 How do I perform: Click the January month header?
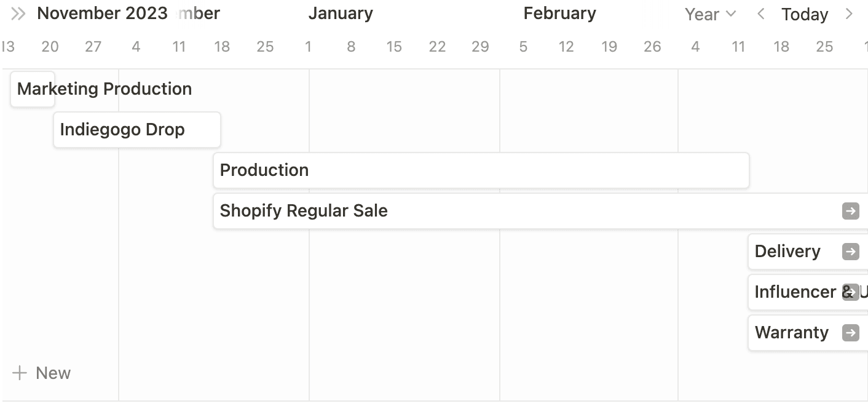(x=341, y=14)
